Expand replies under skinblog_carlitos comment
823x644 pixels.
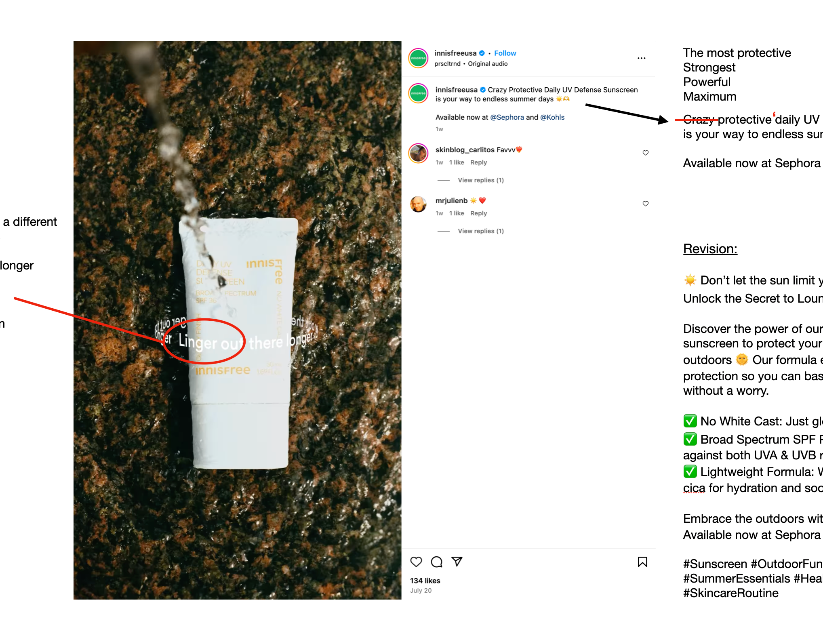(481, 180)
